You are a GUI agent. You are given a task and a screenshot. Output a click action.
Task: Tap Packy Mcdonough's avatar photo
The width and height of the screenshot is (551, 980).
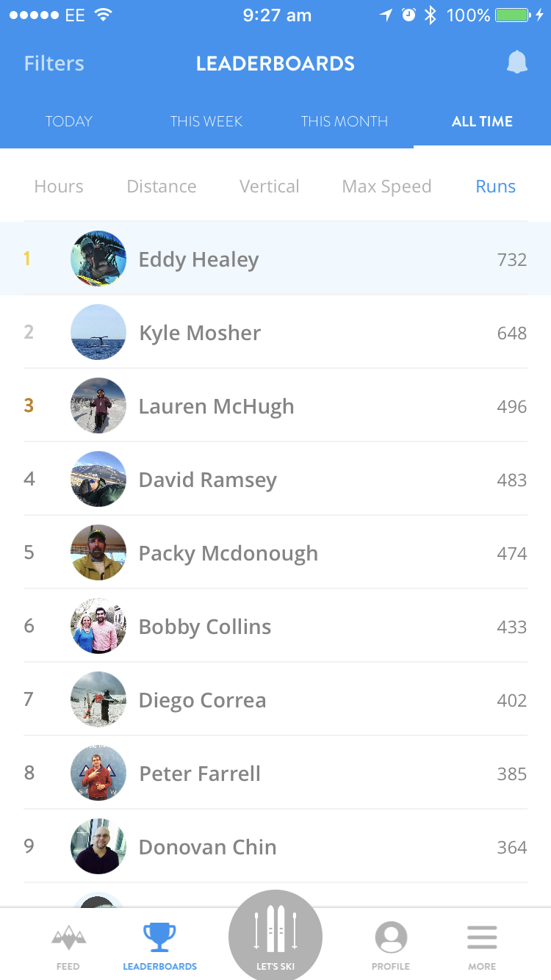tap(98, 552)
